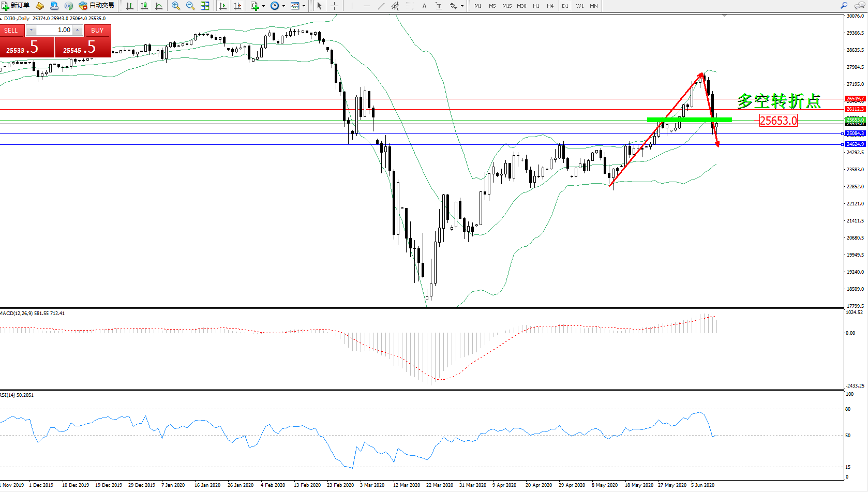Screen dimensions: 868x492
Task: Open the periods clock dropdown arrow
Action: pyautogui.click(x=283, y=6)
